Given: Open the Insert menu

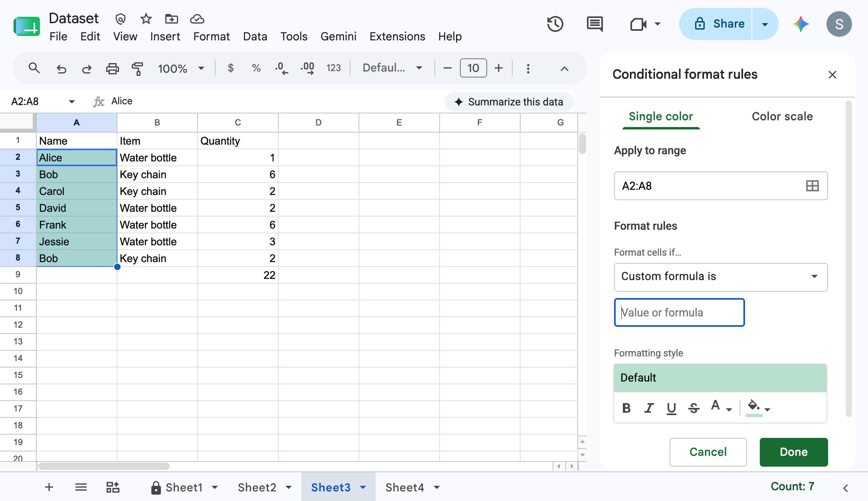Looking at the screenshot, I should pyautogui.click(x=165, y=36).
